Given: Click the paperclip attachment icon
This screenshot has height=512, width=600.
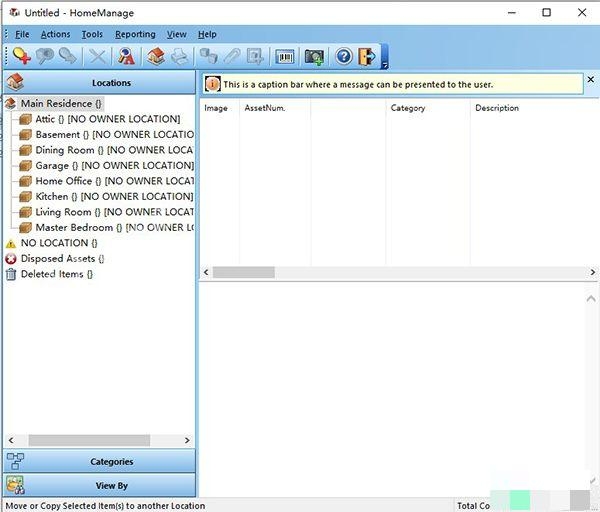Looking at the screenshot, I should pyautogui.click(x=232, y=56).
